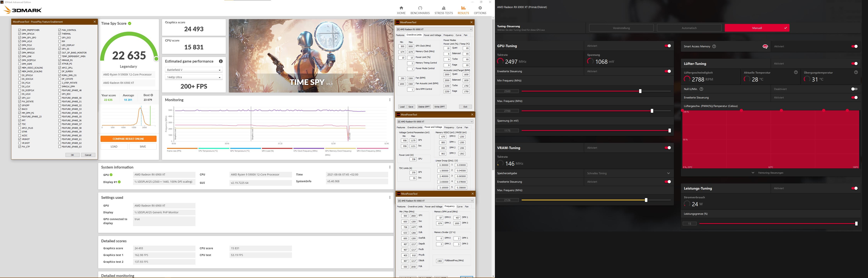Image resolution: width=868 pixels, height=278 pixels.
Task: Click the Power Limit GPU field showing 338
Action: coord(413,159)
